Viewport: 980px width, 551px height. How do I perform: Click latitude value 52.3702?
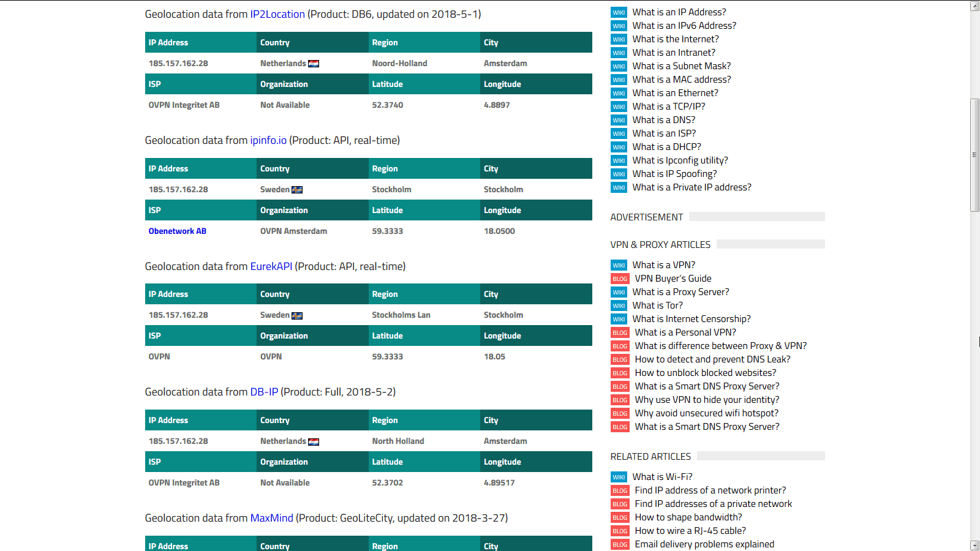point(388,482)
